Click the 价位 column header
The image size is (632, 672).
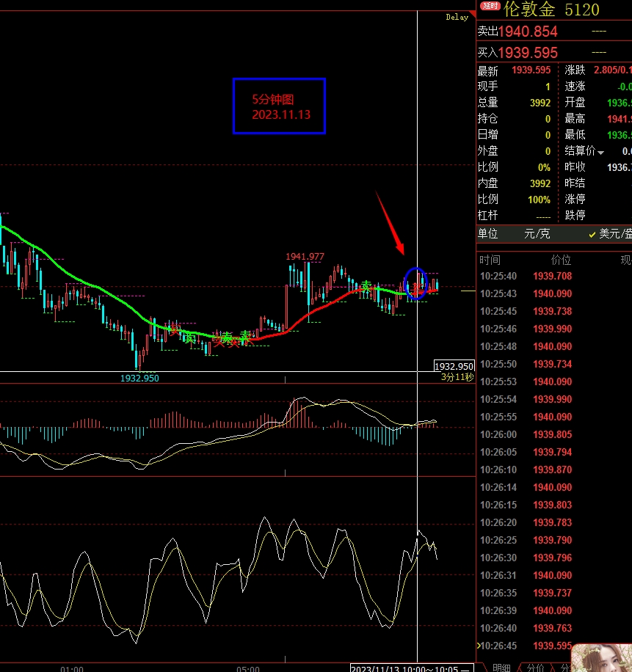tap(561, 260)
